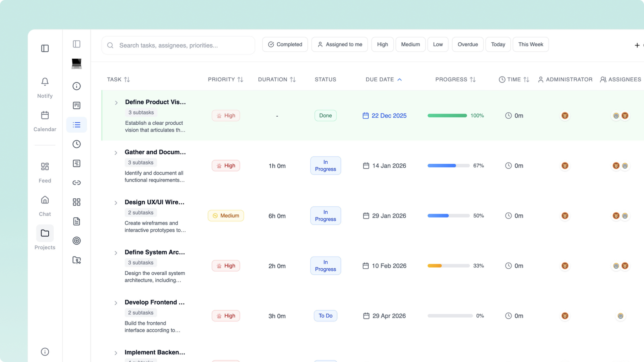Image resolution: width=644 pixels, height=362 pixels.
Task: Open the widgets grid icon in project sidebar
Action: 76,202
